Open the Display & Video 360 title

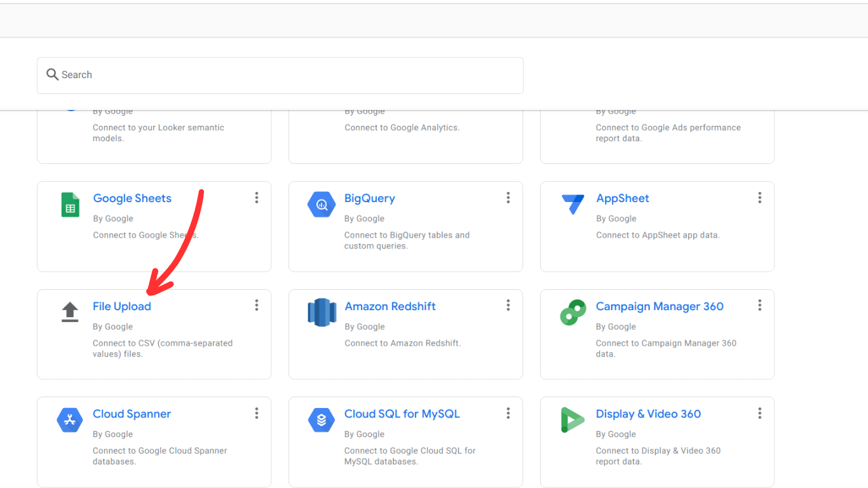tap(648, 414)
